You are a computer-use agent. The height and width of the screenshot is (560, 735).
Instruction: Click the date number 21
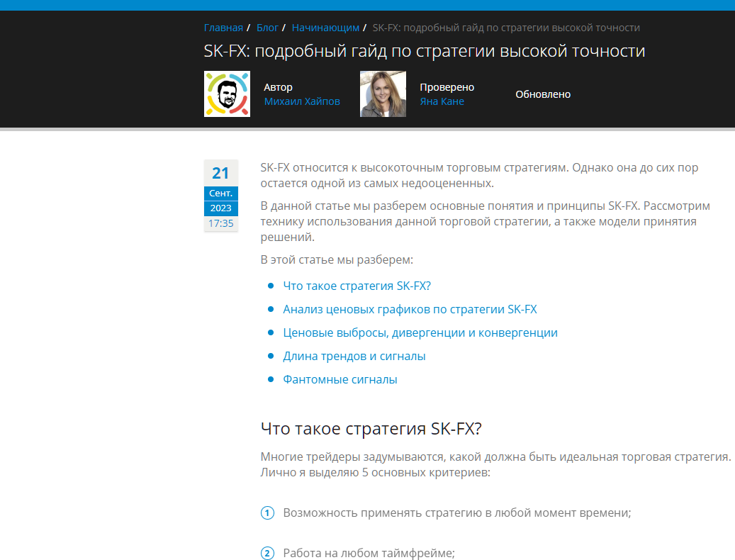click(220, 173)
